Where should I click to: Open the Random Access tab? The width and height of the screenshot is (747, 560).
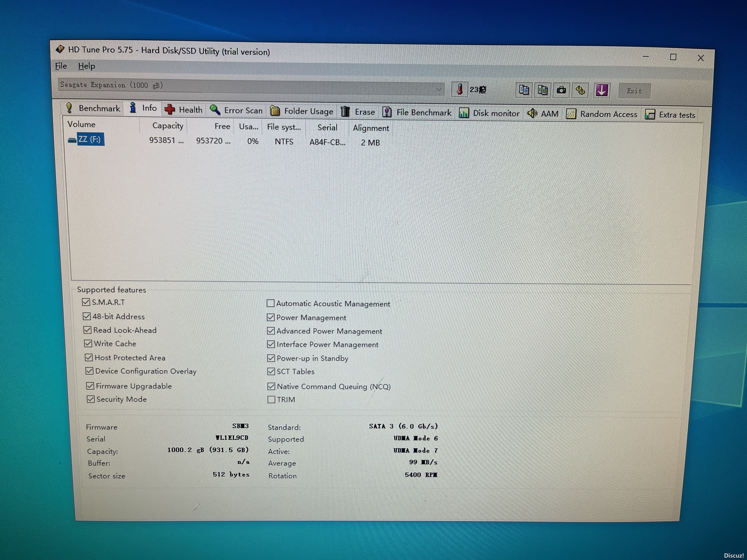coord(602,114)
